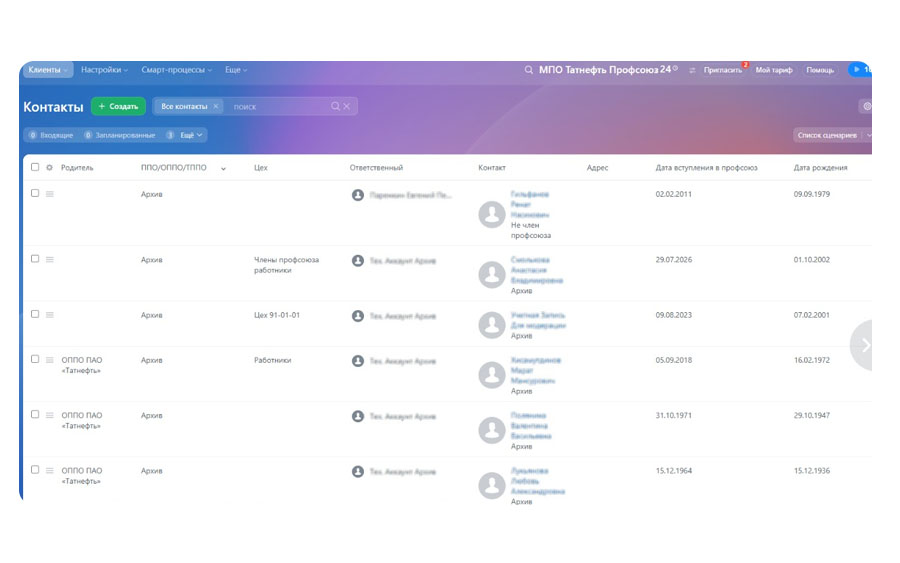Open contact avatar in 31.10.1971 row
900x563 pixels.
(x=492, y=430)
